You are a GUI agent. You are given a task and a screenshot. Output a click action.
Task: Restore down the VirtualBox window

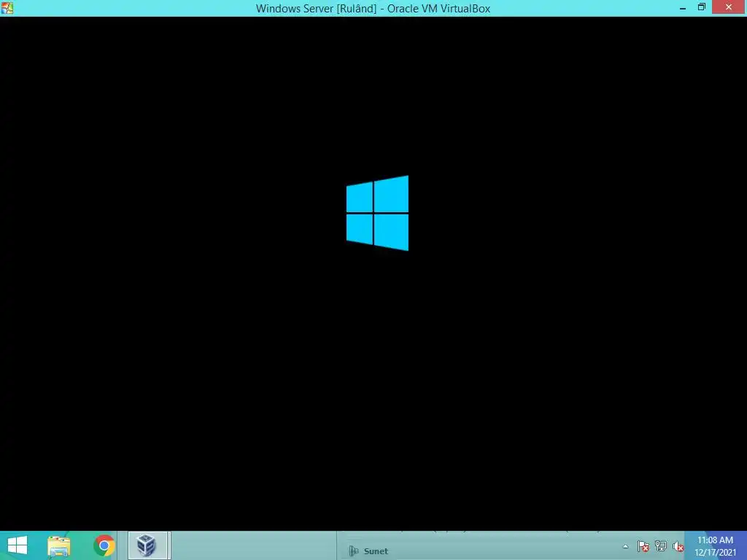[x=701, y=7]
